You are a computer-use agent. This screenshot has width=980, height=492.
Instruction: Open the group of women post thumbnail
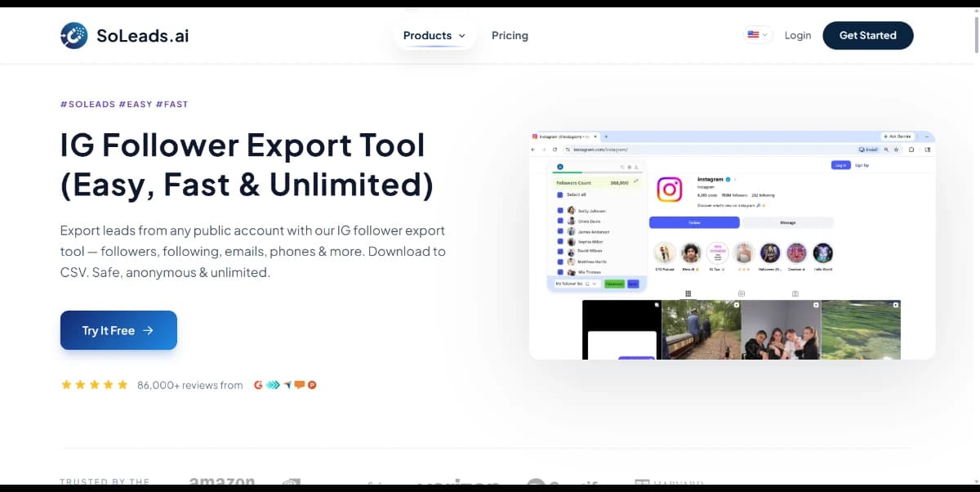(x=781, y=329)
